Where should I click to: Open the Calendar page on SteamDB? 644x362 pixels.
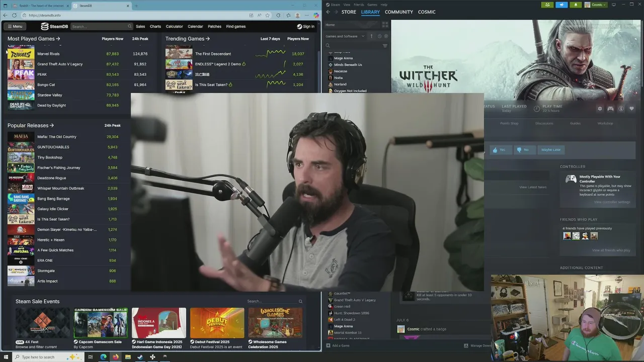coord(195,26)
